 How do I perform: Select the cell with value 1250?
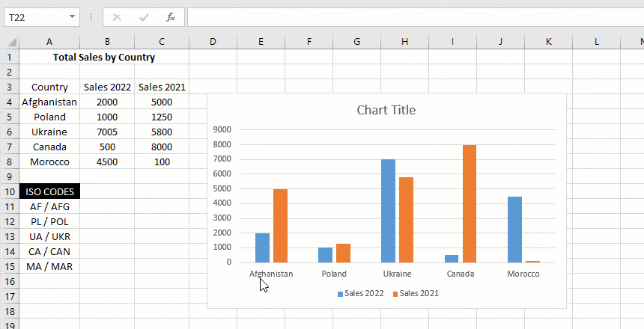pos(162,117)
